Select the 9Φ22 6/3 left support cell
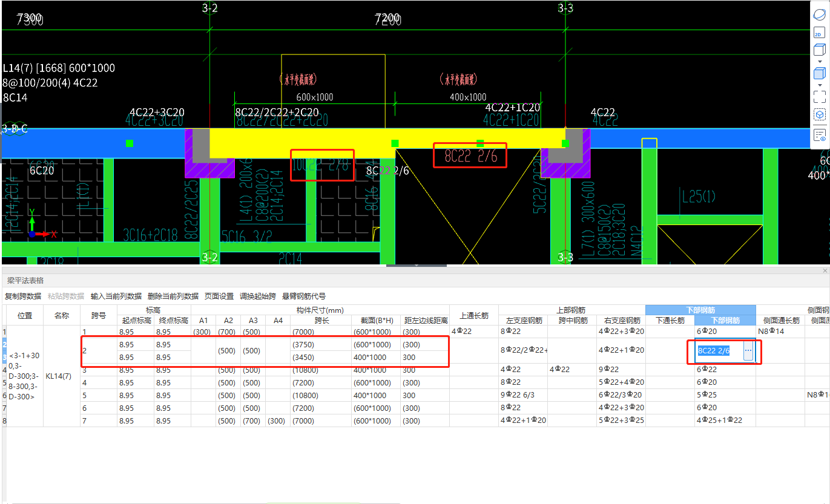This screenshot has width=830, height=504. (523, 395)
